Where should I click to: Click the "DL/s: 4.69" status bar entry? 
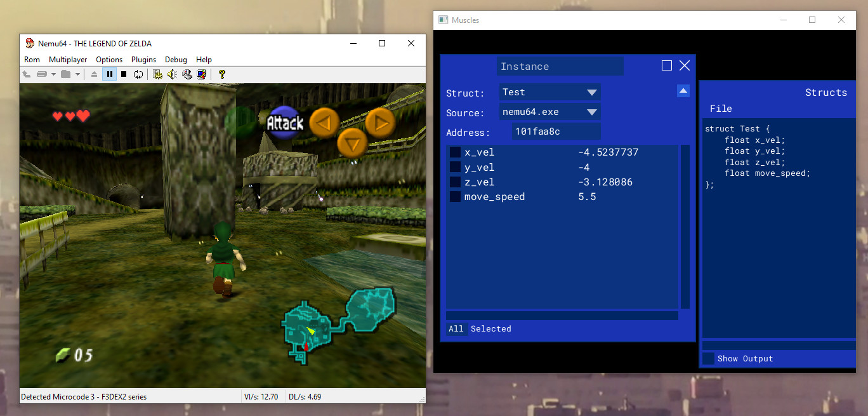(x=305, y=397)
